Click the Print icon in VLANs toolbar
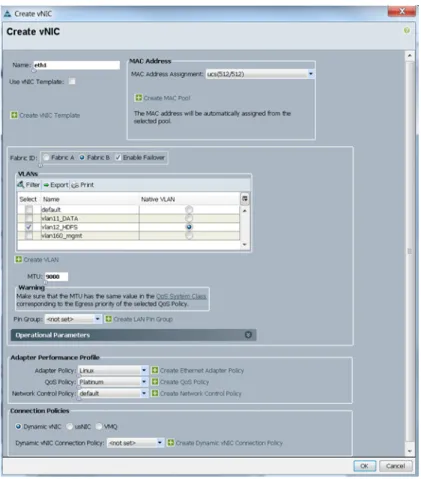421x479 pixels. 75,185
